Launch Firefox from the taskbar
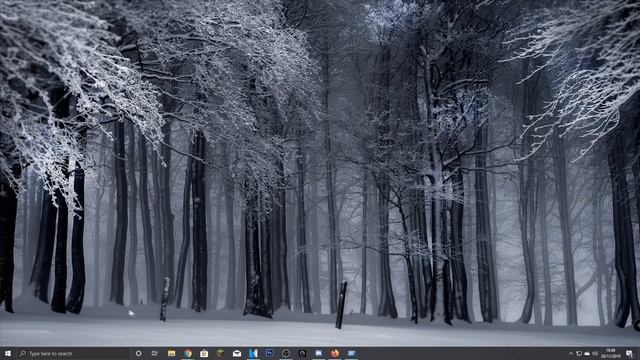This screenshot has height=360, width=640. [x=335, y=353]
